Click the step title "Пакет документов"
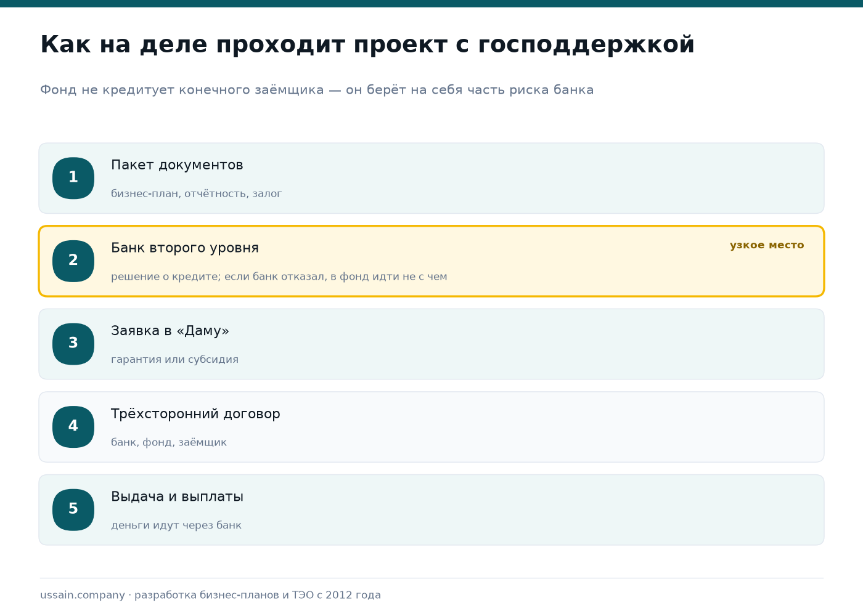The height and width of the screenshot is (616, 863). coord(177,165)
